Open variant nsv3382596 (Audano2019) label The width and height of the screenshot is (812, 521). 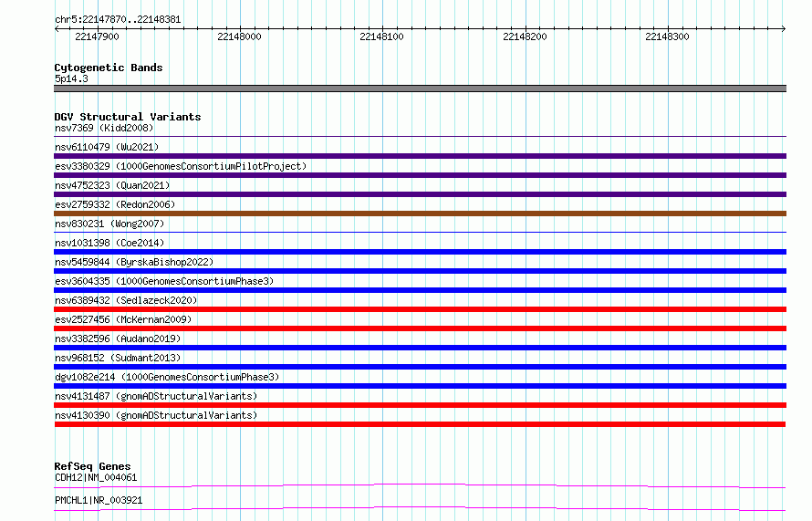coord(118,339)
